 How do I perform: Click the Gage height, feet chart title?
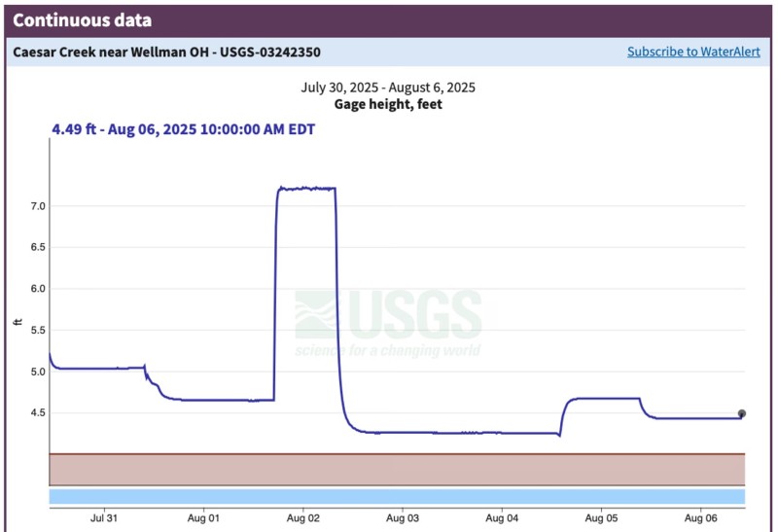pyautogui.click(x=388, y=104)
